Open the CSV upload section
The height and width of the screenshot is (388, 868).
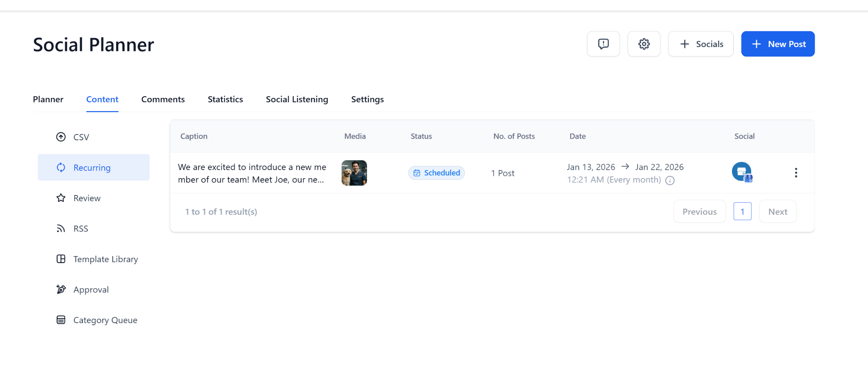81,137
